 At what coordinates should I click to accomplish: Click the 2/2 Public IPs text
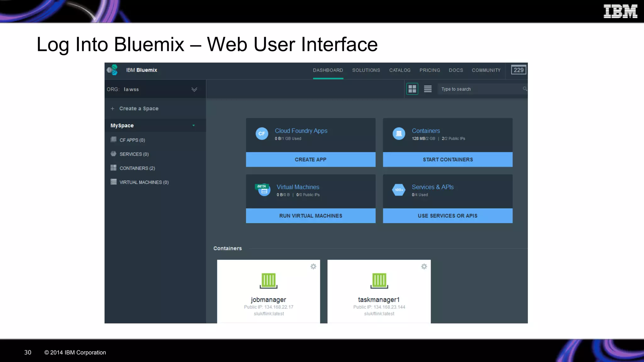click(453, 139)
